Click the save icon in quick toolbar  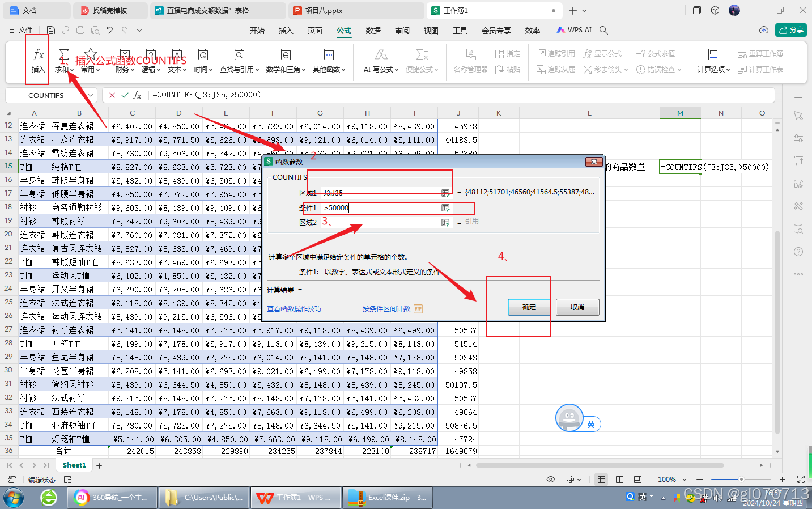click(51, 30)
